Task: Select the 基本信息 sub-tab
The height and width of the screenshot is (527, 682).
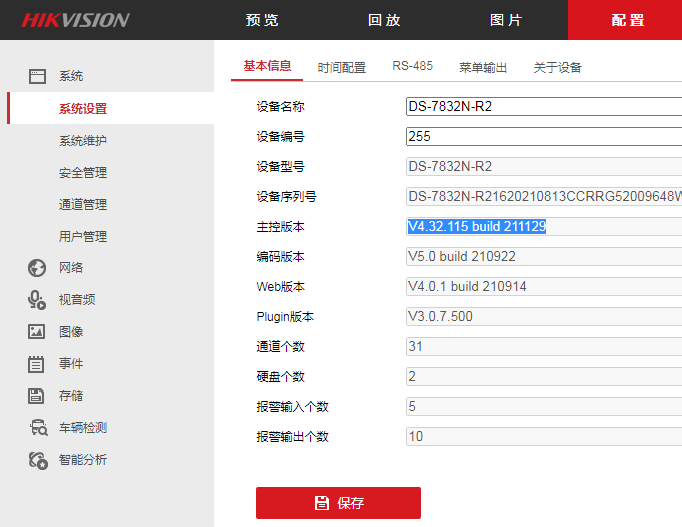Action: pos(267,66)
